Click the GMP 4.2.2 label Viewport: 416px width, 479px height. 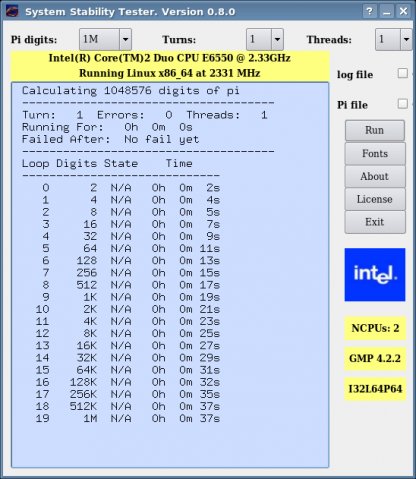coord(375,359)
